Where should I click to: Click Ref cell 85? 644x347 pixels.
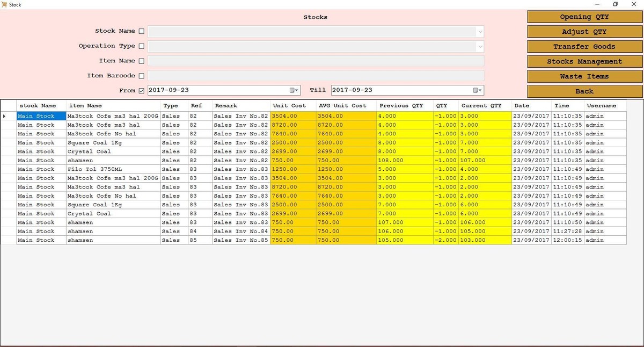tap(200, 240)
